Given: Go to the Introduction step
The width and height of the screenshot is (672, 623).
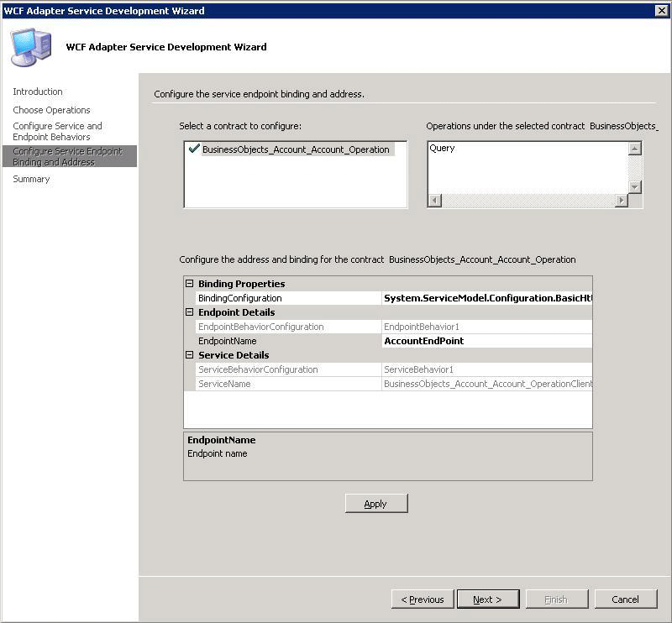Looking at the screenshot, I should 38,92.
